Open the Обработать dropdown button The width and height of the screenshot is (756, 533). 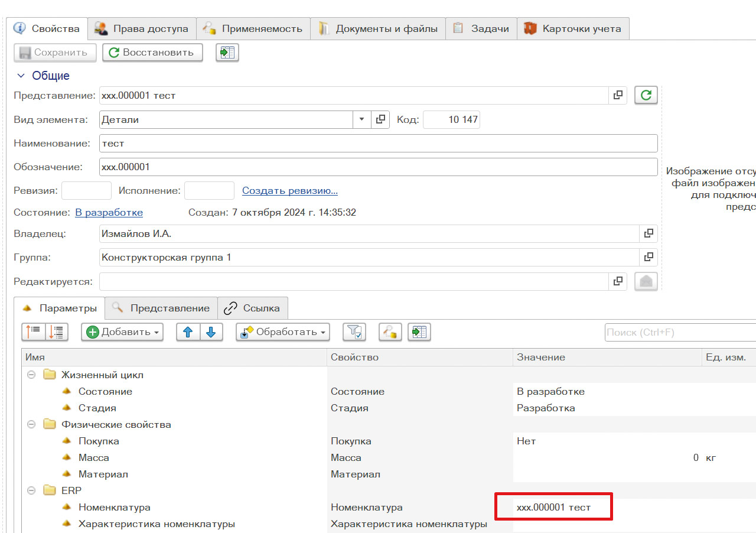click(x=283, y=332)
